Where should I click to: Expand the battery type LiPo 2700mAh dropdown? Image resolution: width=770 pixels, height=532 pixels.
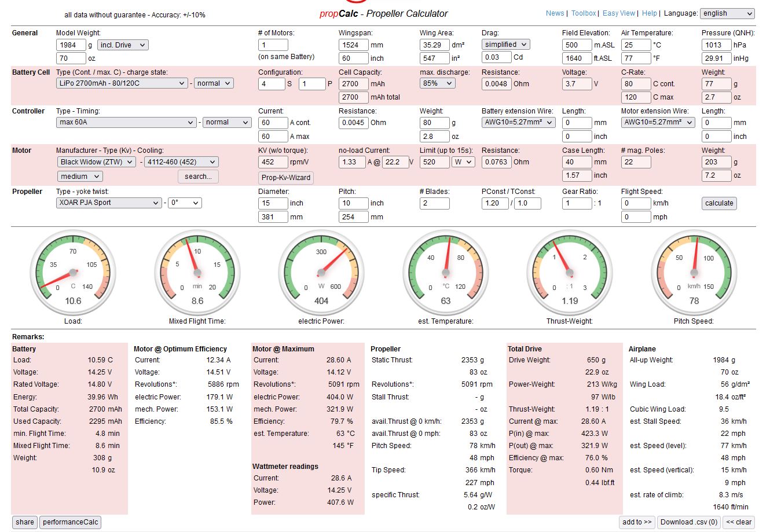(x=122, y=83)
